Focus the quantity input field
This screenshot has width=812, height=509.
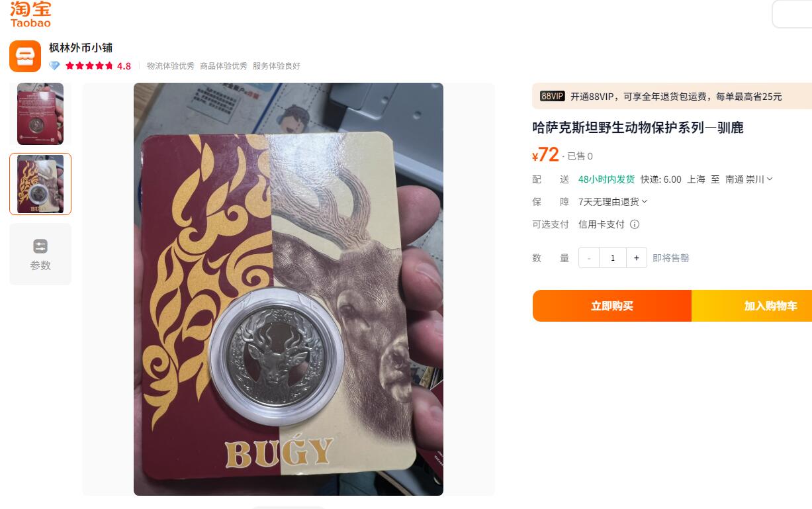pyautogui.click(x=613, y=258)
